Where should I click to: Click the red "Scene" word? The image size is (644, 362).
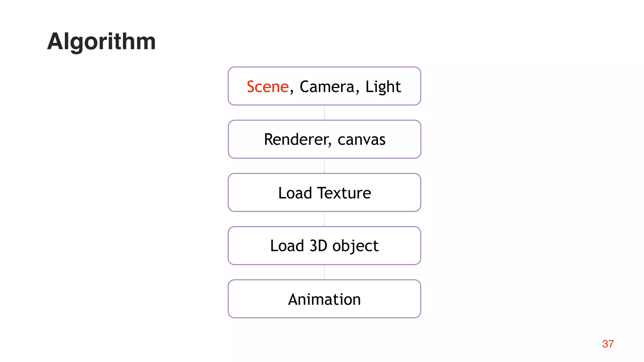point(268,87)
